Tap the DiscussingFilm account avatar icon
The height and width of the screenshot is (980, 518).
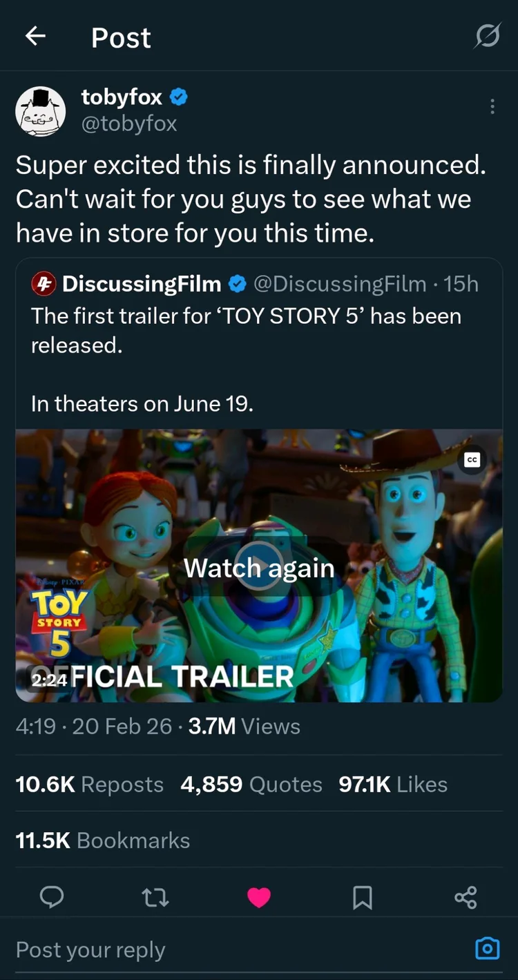tap(44, 284)
